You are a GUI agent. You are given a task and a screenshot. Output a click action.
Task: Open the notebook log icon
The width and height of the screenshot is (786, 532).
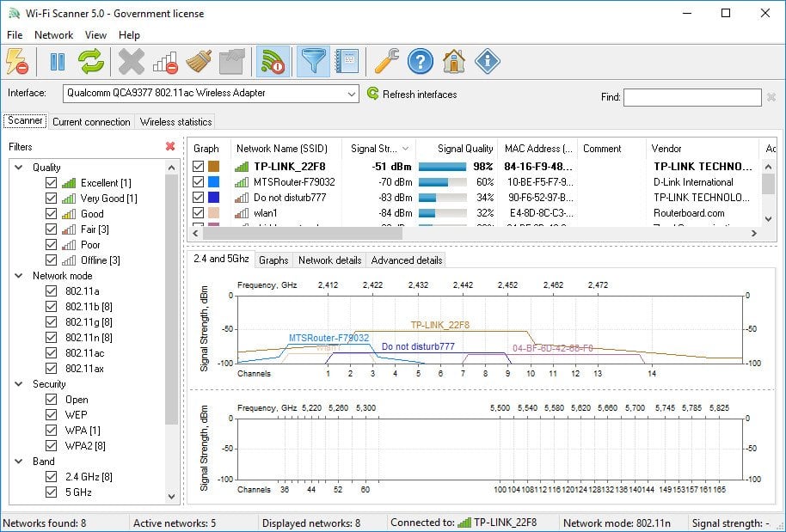pyautogui.click(x=347, y=62)
